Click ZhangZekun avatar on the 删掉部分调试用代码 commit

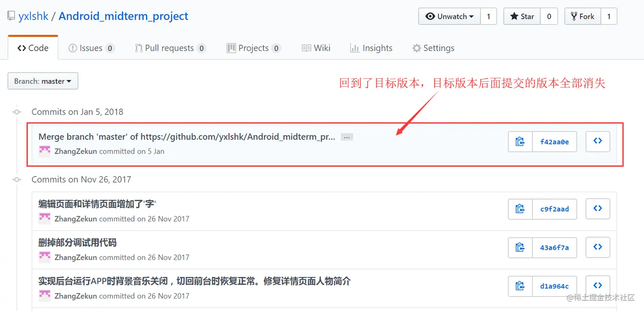coord(45,257)
